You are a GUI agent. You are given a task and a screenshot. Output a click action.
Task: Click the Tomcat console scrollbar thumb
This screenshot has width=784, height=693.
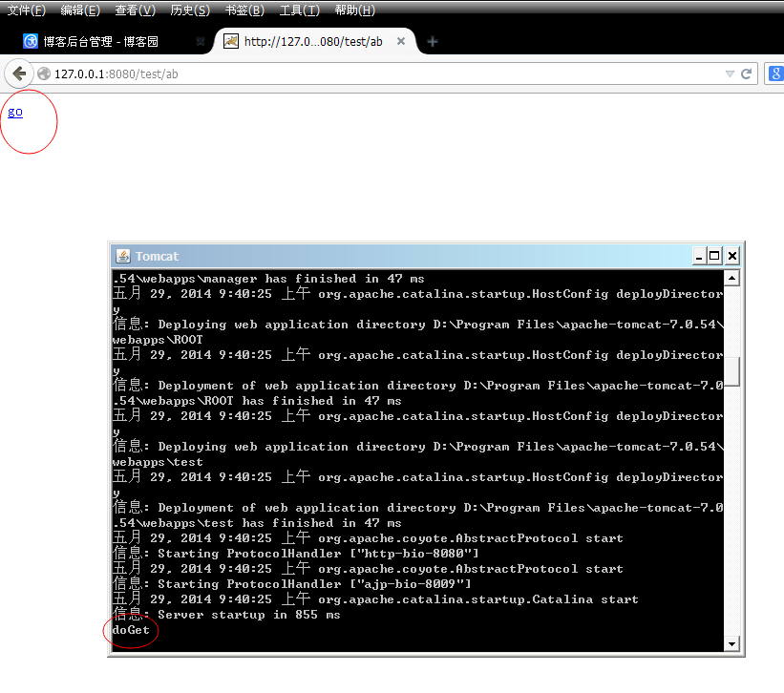pos(732,371)
